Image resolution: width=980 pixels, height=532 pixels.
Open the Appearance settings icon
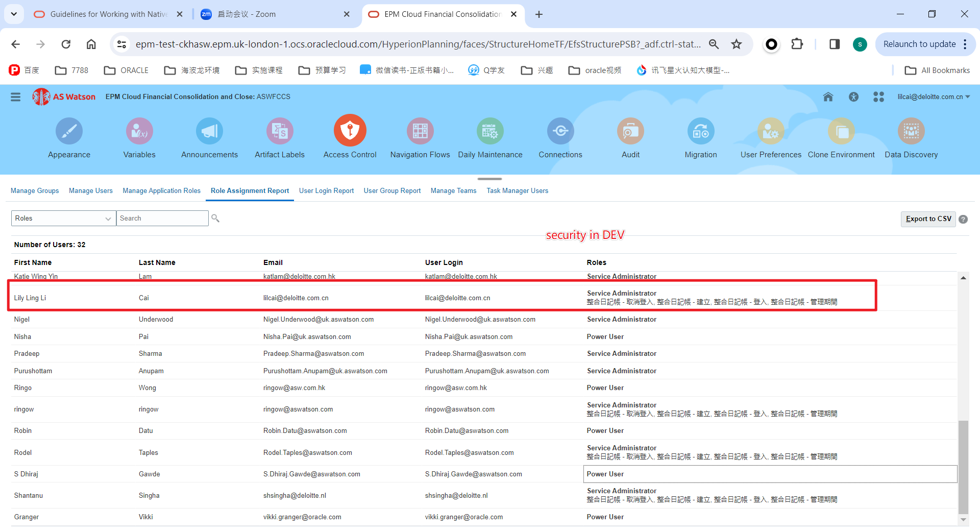click(69, 131)
